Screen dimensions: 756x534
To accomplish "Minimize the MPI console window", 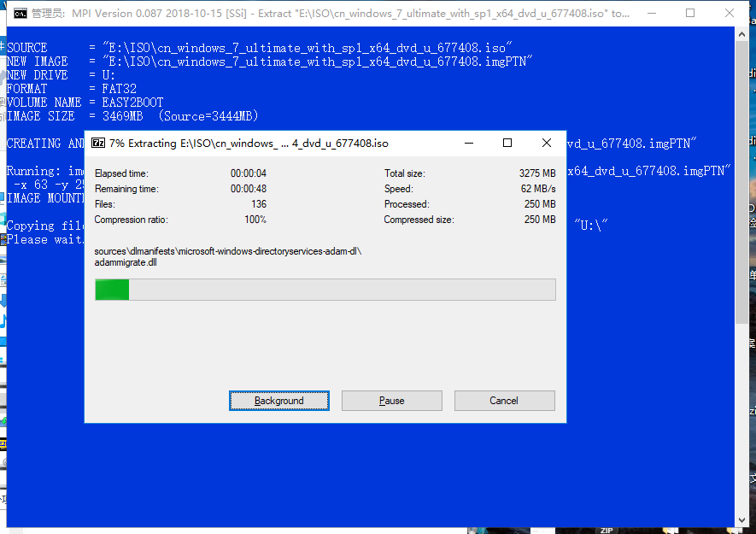I will (x=652, y=13).
